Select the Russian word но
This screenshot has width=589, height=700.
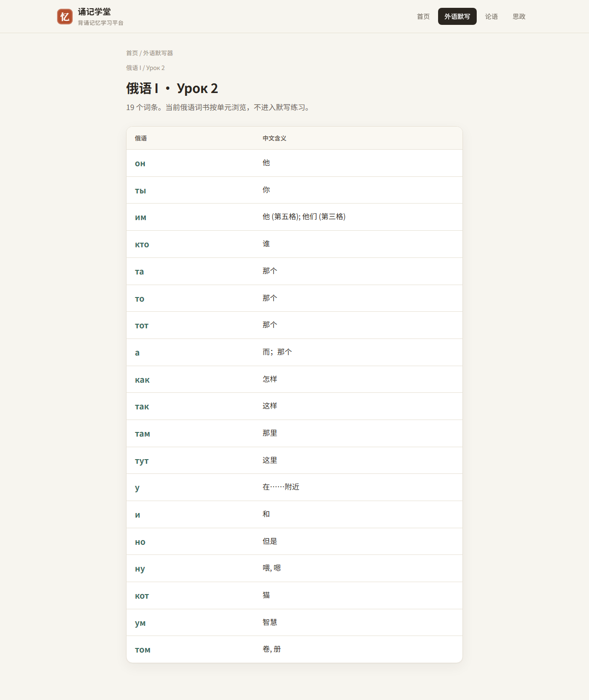(140, 542)
